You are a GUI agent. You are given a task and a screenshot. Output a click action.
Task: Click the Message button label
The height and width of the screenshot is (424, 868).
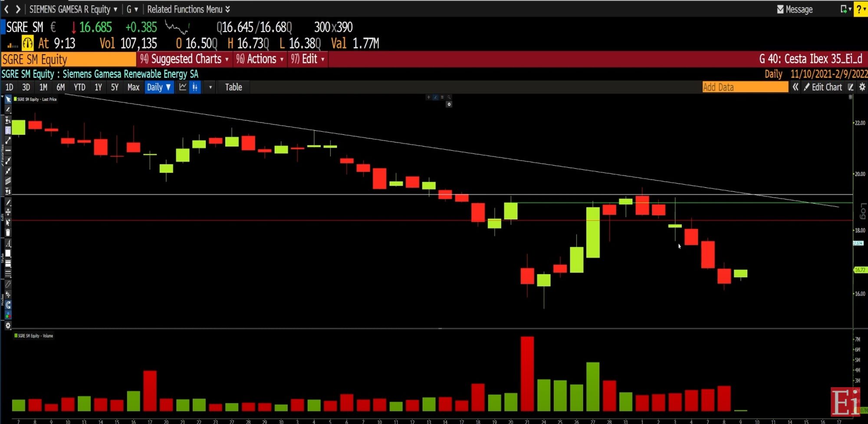click(799, 9)
